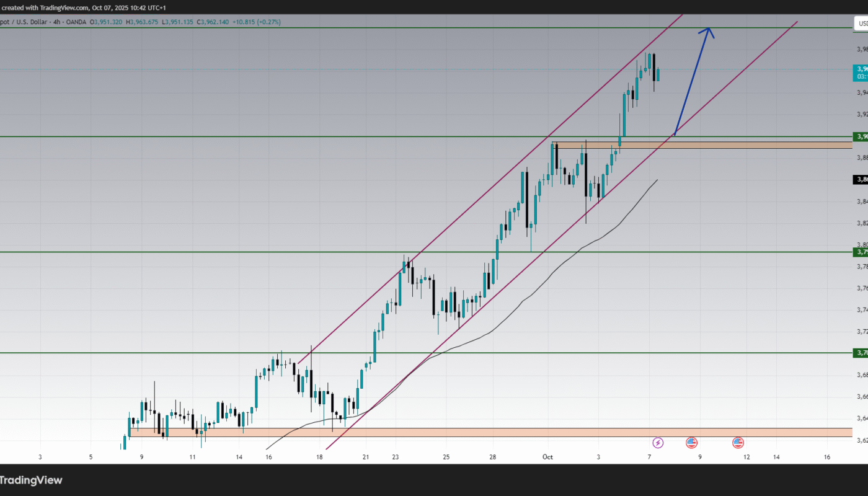
Task: Select the green 3,70 price level label
Action: point(861,353)
